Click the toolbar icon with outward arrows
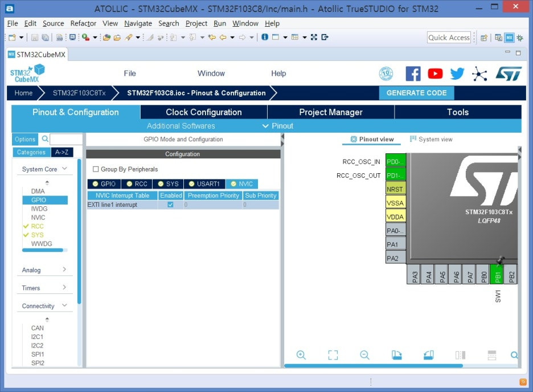The height and width of the screenshot is (392, 533). pos(314,37)
